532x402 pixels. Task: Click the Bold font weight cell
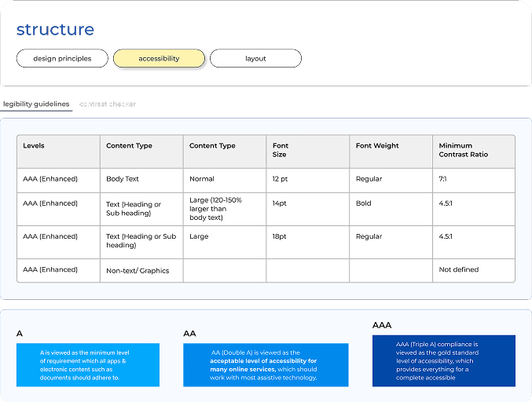coord(391,209)
